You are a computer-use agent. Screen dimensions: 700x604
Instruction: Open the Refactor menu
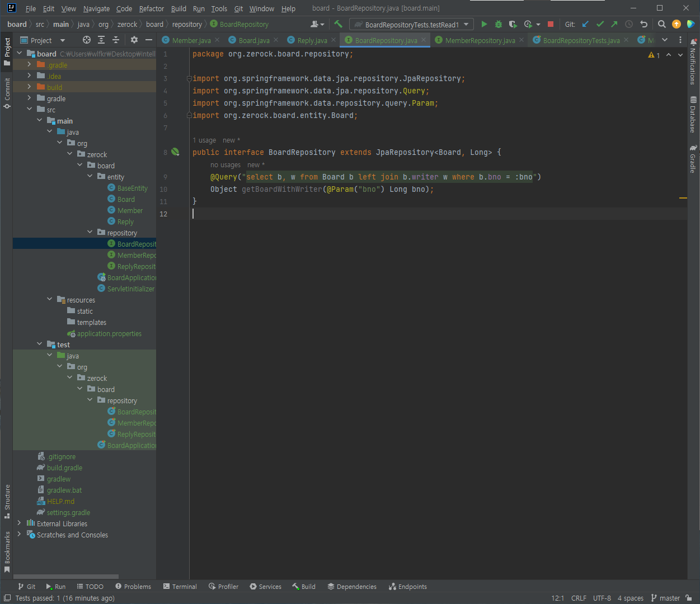(152, 8)
